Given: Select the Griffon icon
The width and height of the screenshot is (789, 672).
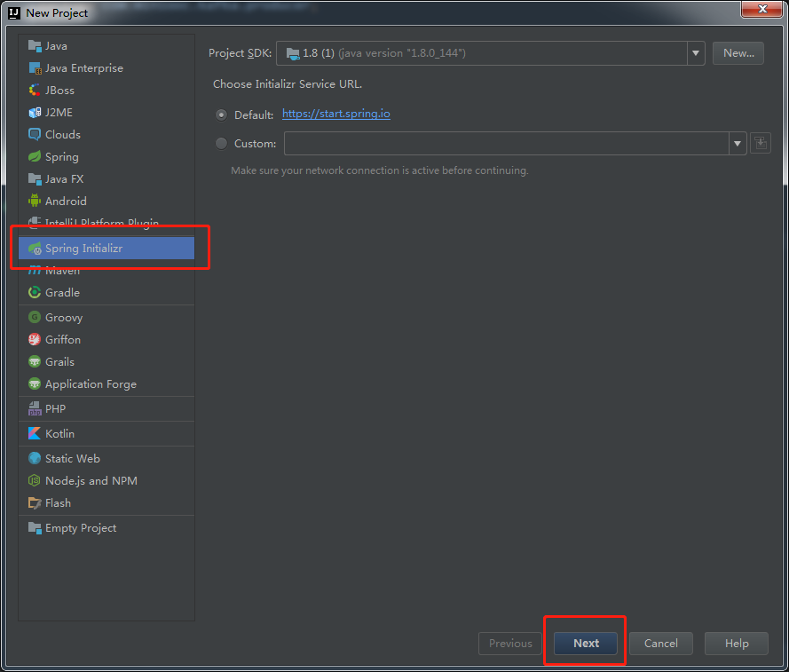Looking at the screenshot, I should coord(35,339).
